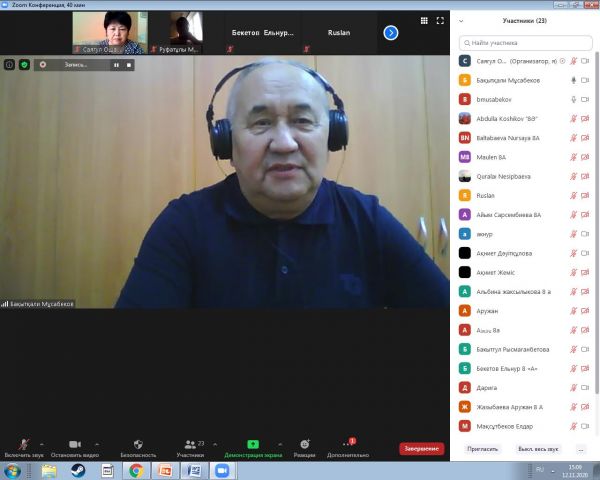The height and width of the screenshot is (480, 600).
Task: Click the green encryption shield icon
Action: click(x=24, y=64)
